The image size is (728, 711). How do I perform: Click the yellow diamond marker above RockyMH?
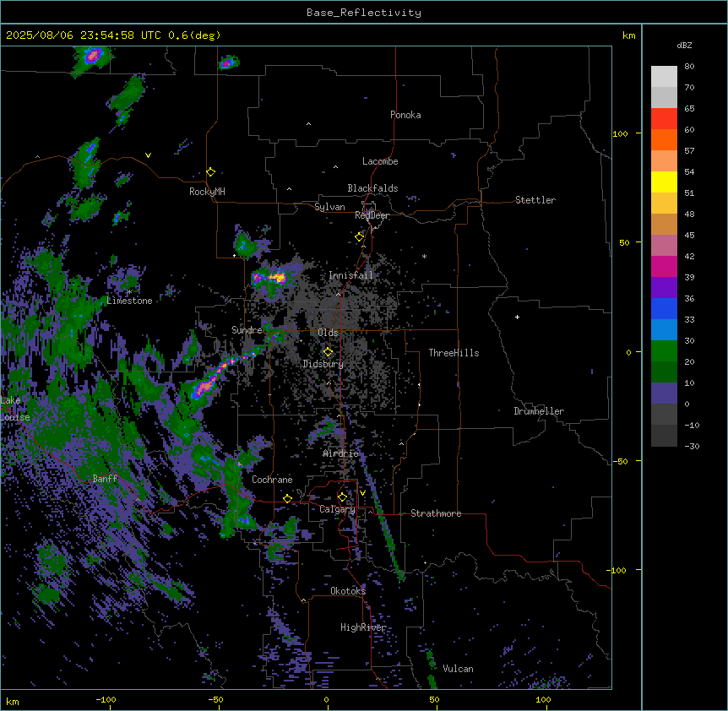[211, 172]
